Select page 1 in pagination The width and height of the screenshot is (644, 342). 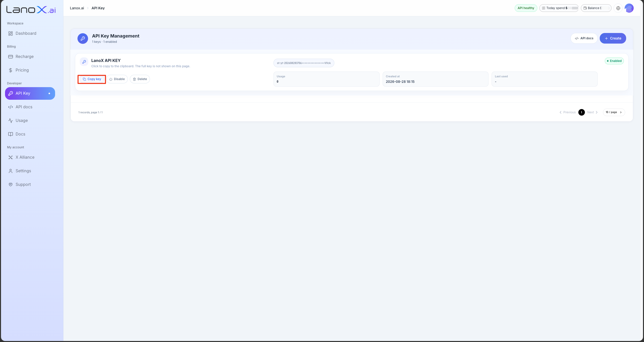(582, 112)
